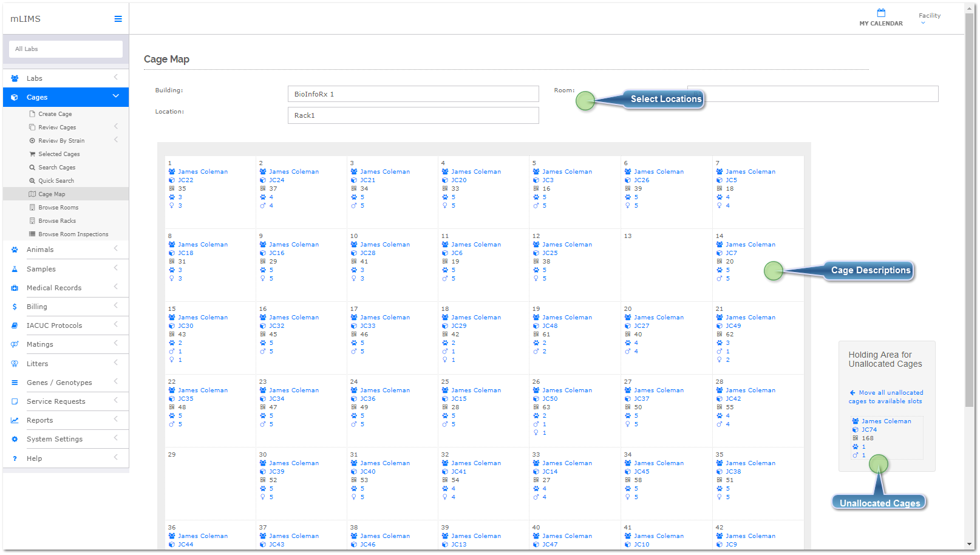This screenshot has height=555, width=980.
Task: Open unallocated cage JC74 link
Action: (869, 430)
